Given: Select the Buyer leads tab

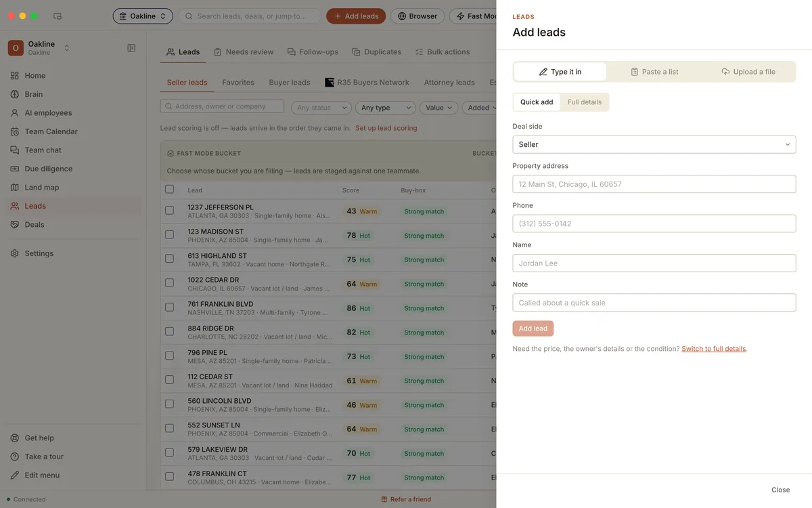Looking at the screenshot, I should tap(290, 83).
